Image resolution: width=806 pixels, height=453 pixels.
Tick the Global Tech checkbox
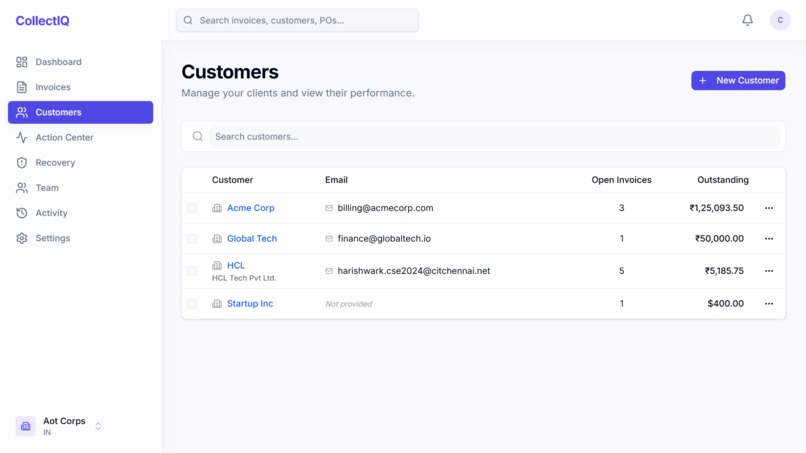coord(192,239)
